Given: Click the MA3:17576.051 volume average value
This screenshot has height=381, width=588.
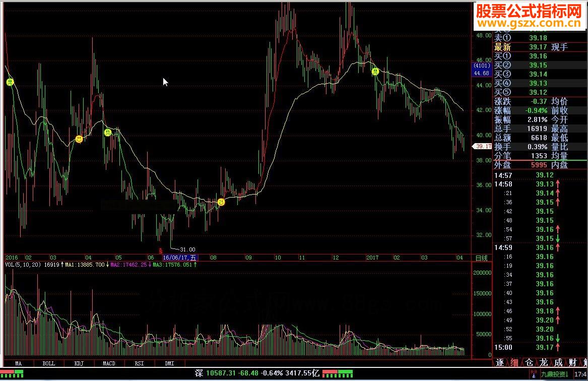Looking at the screenshot, I should click(172, 265).
